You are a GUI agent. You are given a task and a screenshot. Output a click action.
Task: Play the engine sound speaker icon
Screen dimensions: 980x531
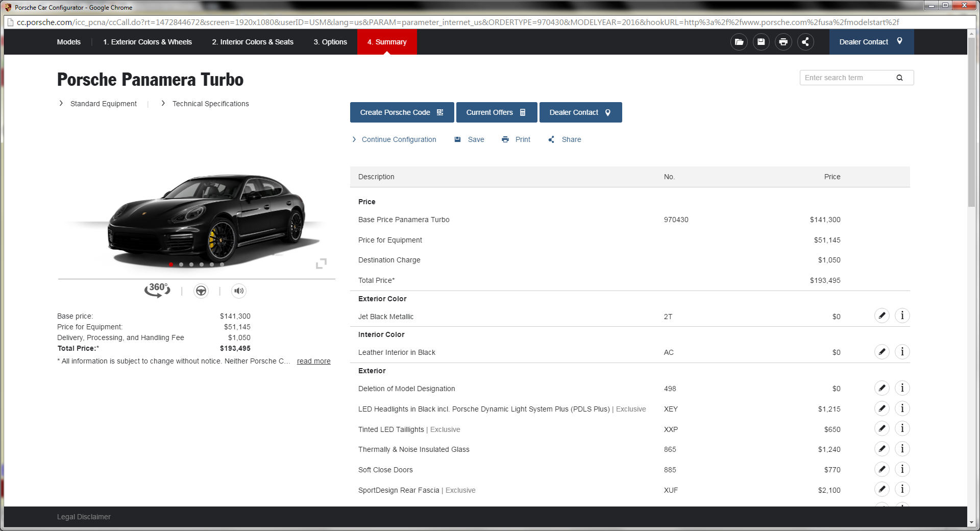coord(239,291)
